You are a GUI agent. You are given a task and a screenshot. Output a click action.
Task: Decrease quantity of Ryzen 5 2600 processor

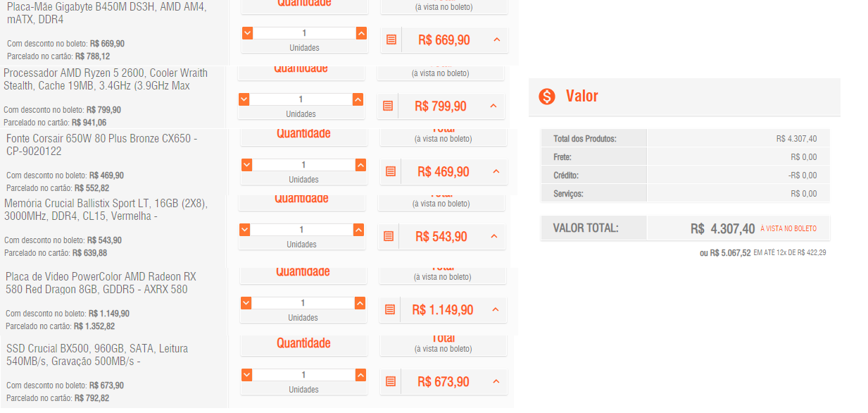click(244, 99)
